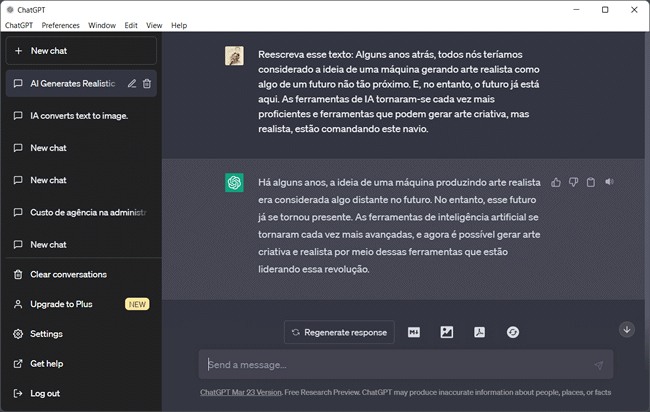Click Upgrade to Plus
650x412 pixels.
(81, 304)
